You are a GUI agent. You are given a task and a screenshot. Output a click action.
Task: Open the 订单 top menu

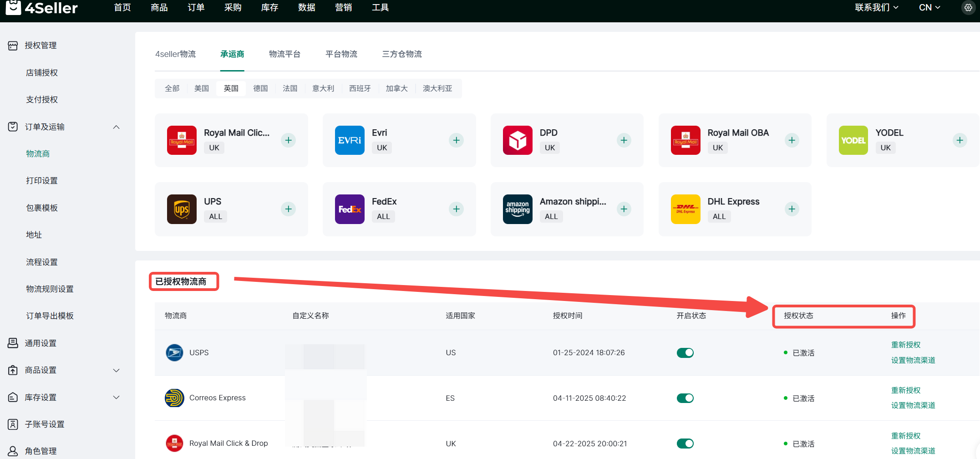196,8
